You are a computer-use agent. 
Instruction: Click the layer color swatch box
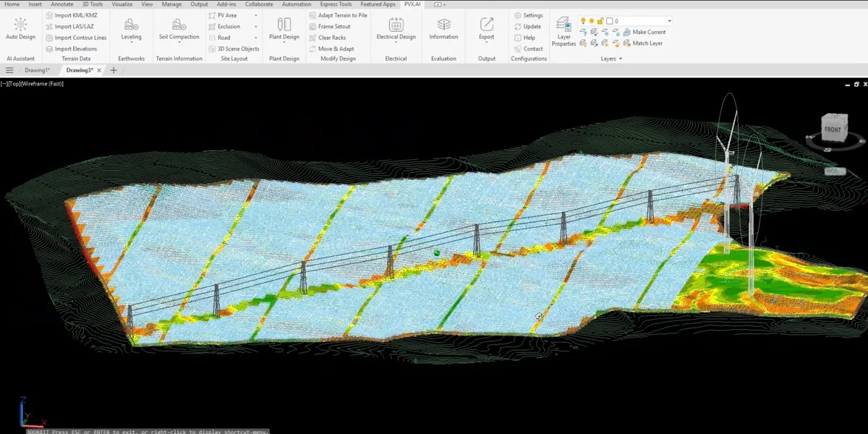(x=610, y=21)
